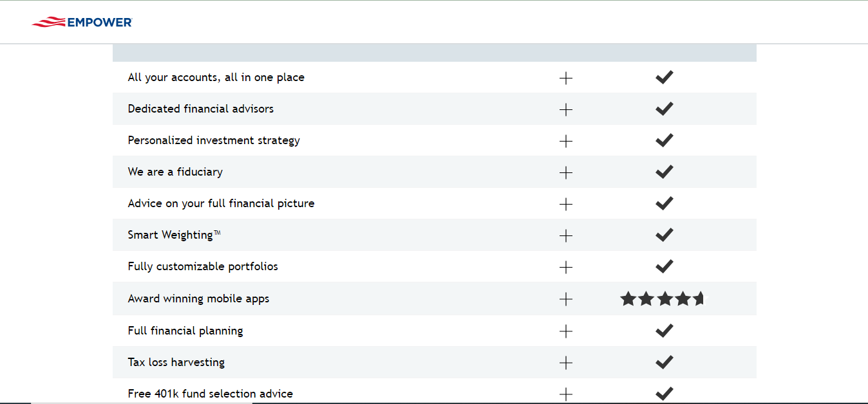868x404 pixels.
Task: Click checkmark in 'All your accounts' row
Action: (664, 77)
